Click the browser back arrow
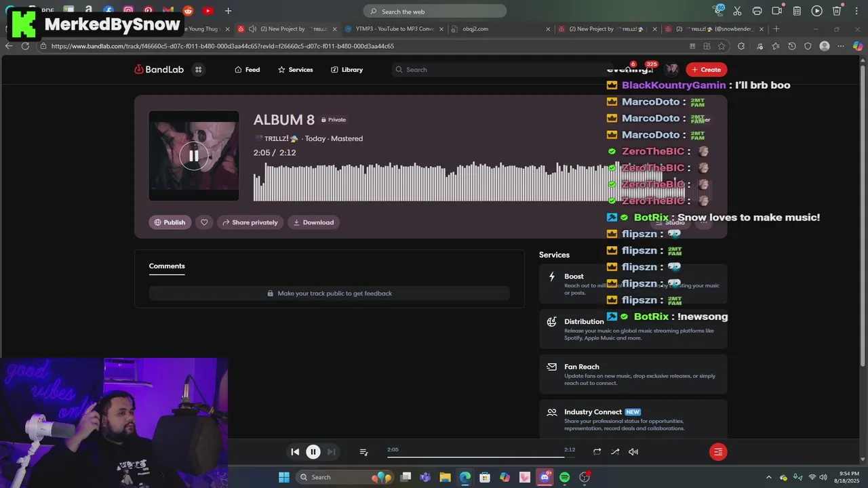This screenshot has width=868, height=488. point(9,46)
